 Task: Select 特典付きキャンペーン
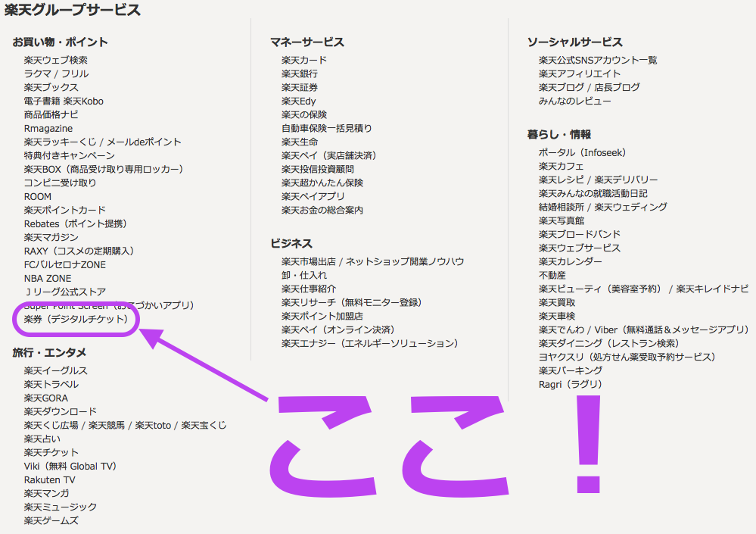(x=70, y=156)
